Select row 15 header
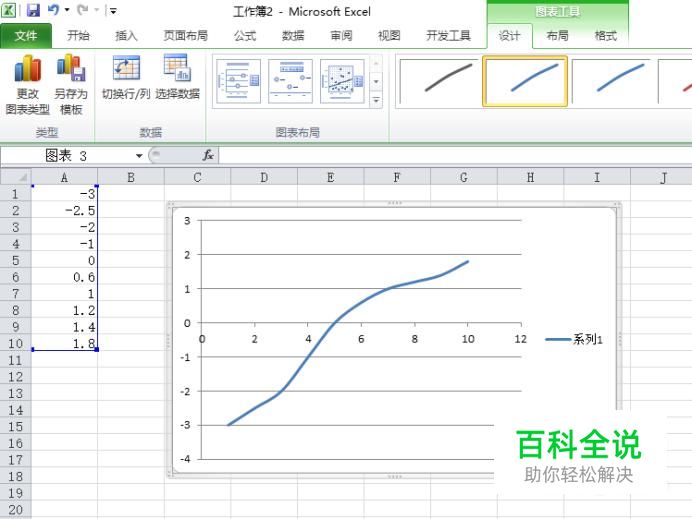 coord(15,427)
